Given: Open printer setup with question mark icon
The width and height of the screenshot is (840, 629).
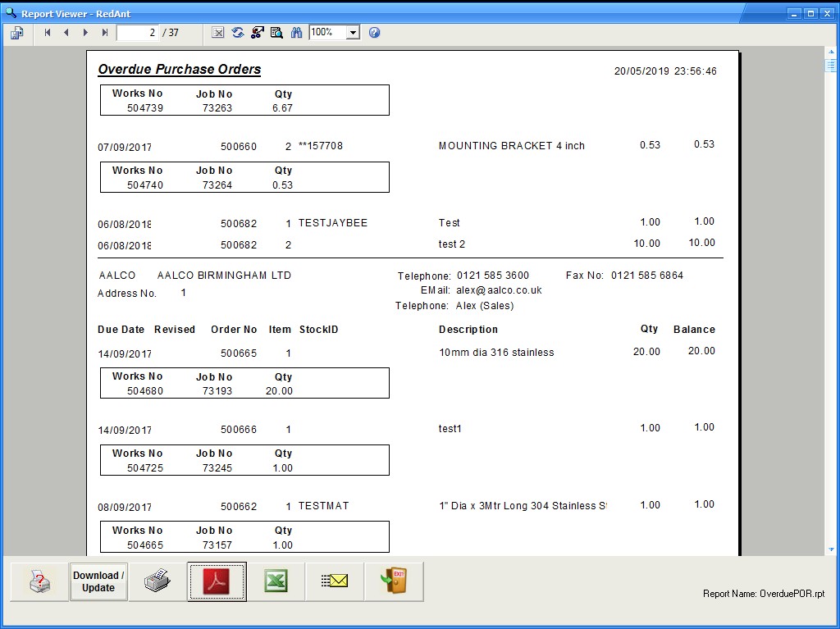Looking at the screenshot, I should click(39, 581).
